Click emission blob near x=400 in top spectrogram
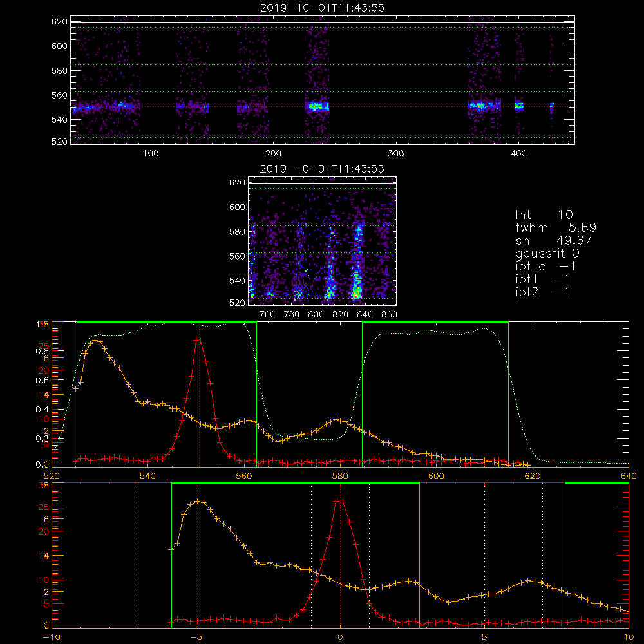 (x=519, y=106)
